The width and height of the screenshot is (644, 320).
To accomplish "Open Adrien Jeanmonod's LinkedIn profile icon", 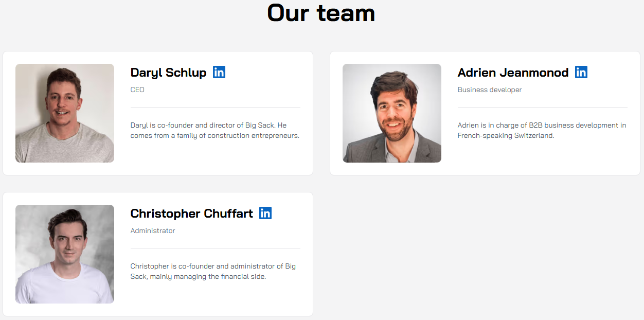I will tap(581, 73).
